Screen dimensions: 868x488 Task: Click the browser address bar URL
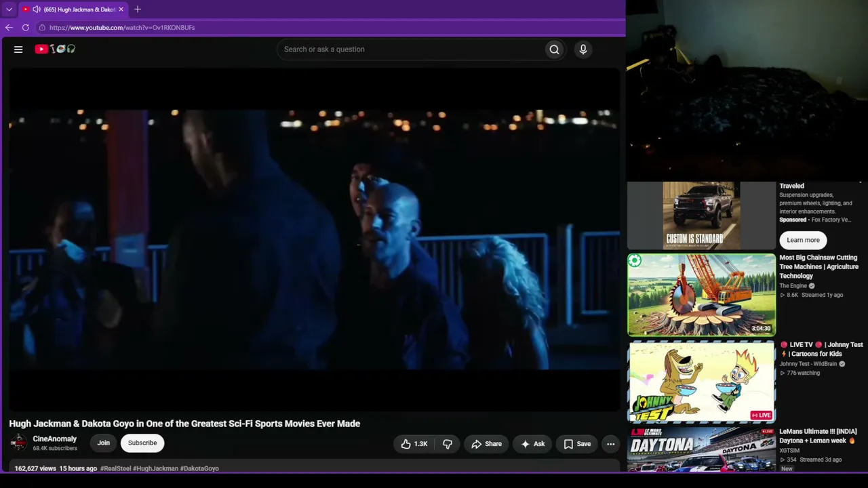122,28
